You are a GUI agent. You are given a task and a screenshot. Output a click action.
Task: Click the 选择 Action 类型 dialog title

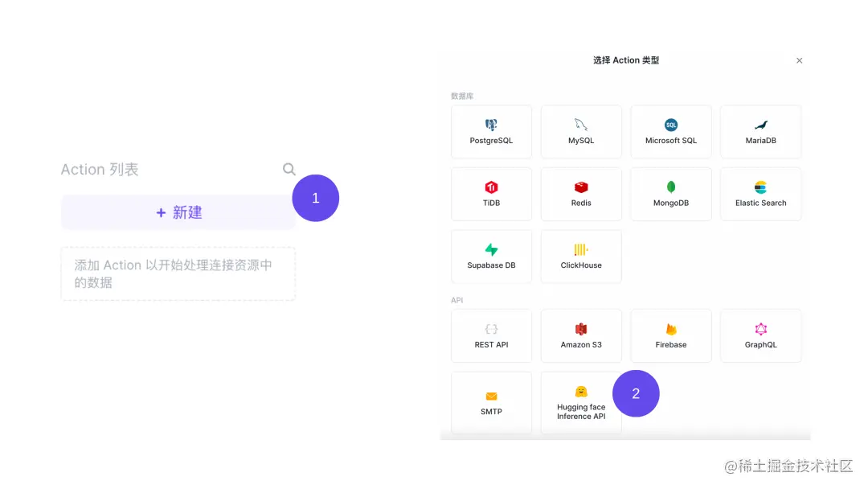(x=626, y=60)
